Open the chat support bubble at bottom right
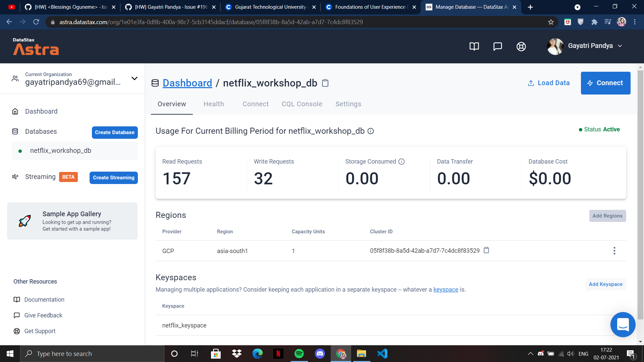Image resolution: width=644 pixels, height=362 pixels. pyautogui.click(x=623, y=324)
